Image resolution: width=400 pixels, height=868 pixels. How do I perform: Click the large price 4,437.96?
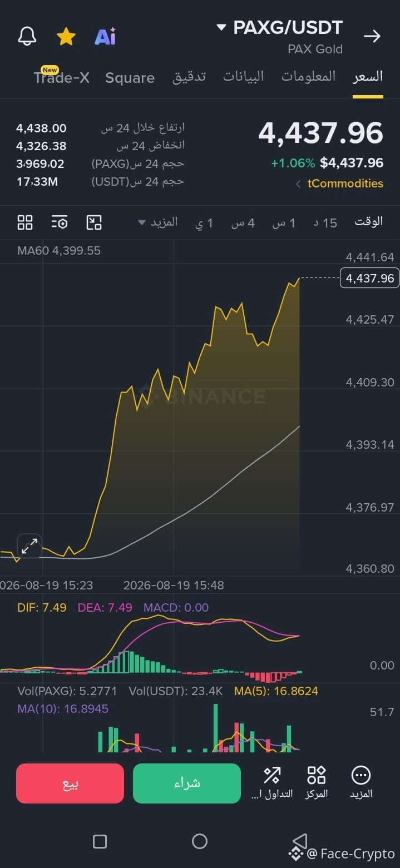[321, 133]
